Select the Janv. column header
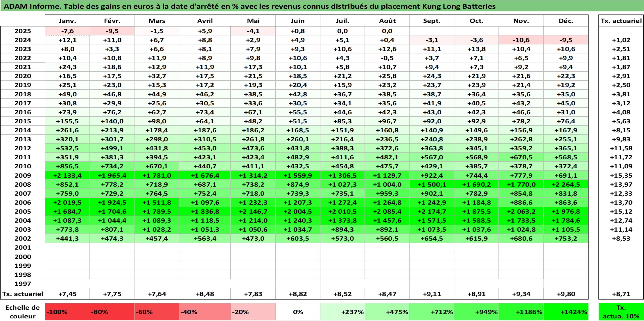The height and width of the screenshot is (321, 644). click(x=67, y=21)
